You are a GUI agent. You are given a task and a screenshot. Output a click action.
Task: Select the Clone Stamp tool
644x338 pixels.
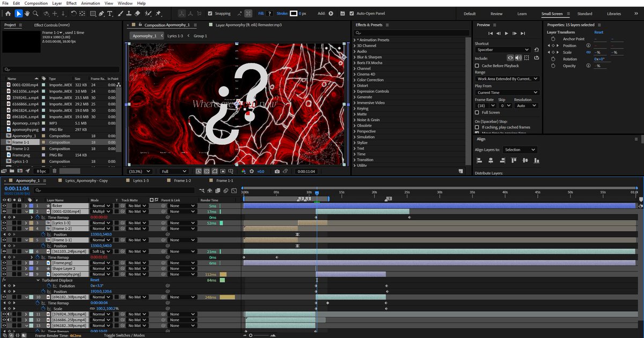[129, 13]
